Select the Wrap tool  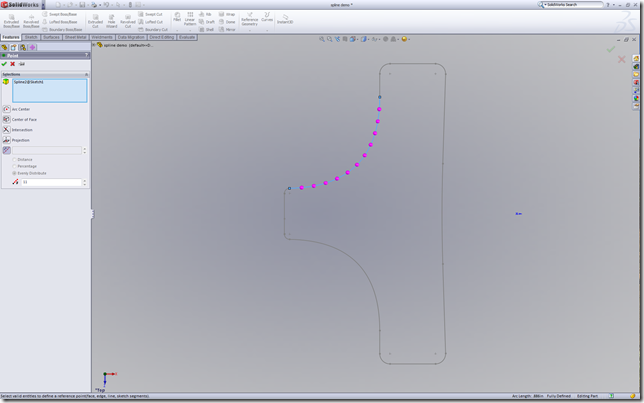click(x=227, y=14)
